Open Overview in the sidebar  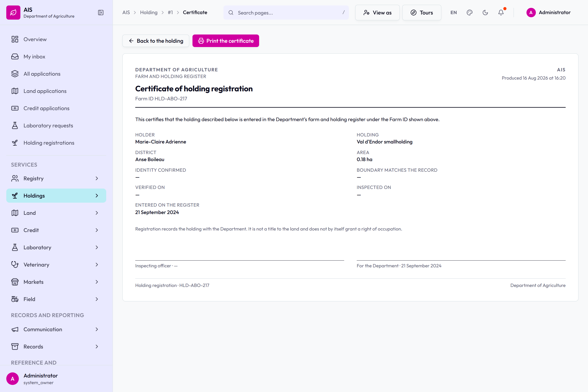coord(56,39)
